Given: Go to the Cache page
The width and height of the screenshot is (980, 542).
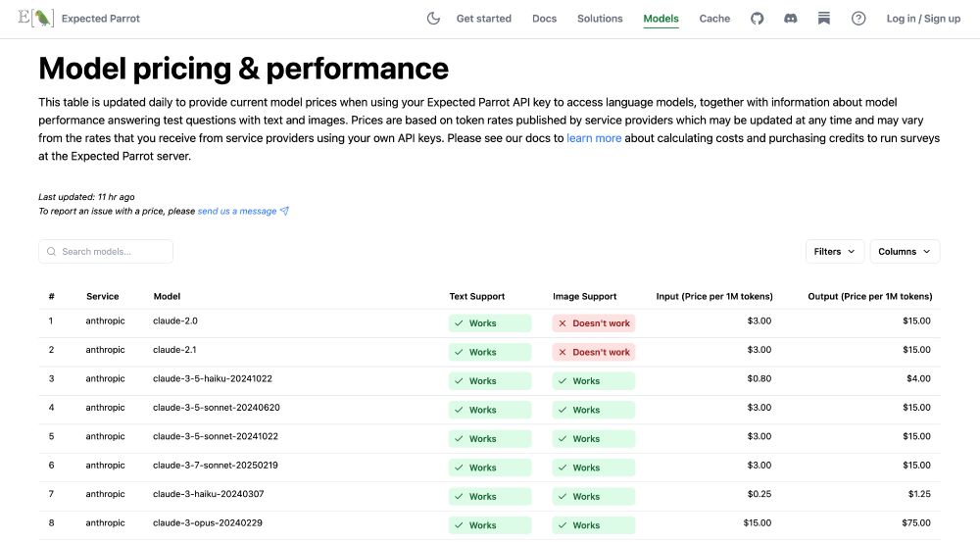Looking at the screenshot, I should [714, 19].
